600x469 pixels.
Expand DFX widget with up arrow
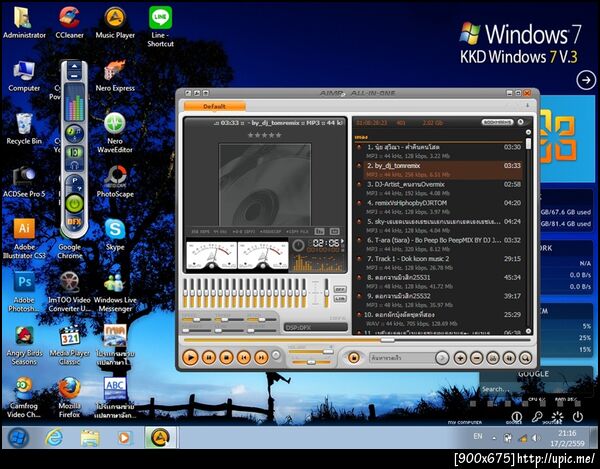pos(74,66)
